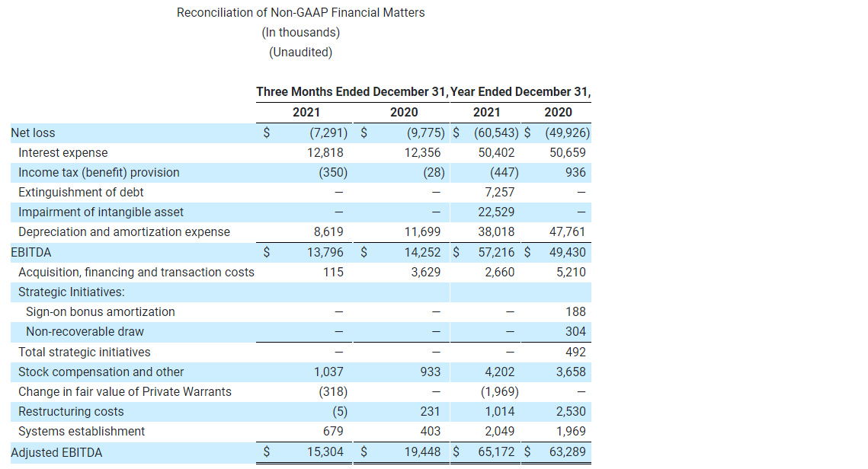Click the 2021 column header under Three Months
This screenshot has width=868, height=469.
click(307, 112)
